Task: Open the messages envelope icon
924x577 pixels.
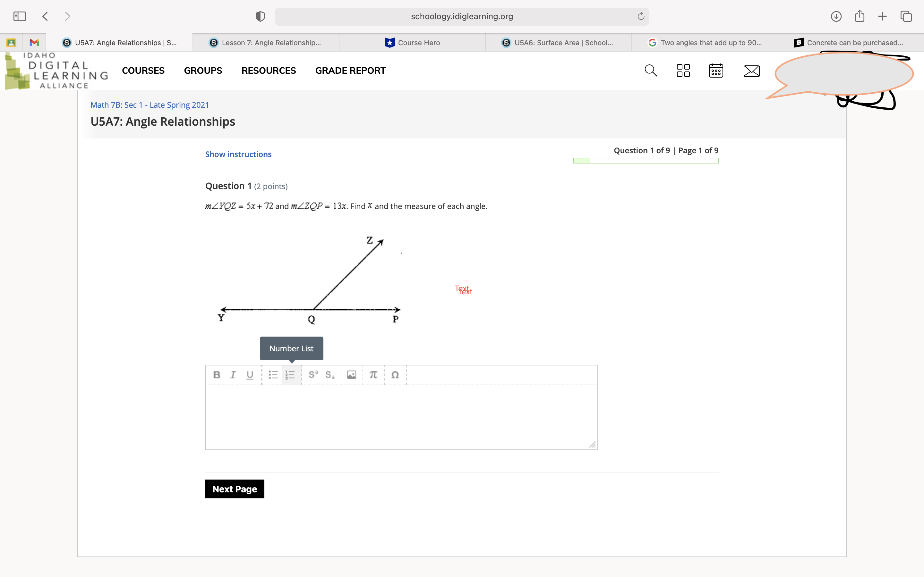Action: tap(750, 71)
